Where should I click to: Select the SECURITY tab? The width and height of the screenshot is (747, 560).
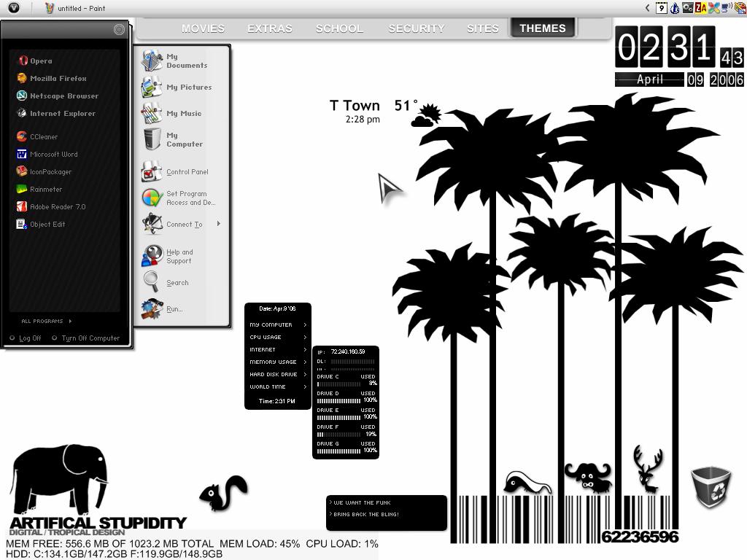(416, 28)
